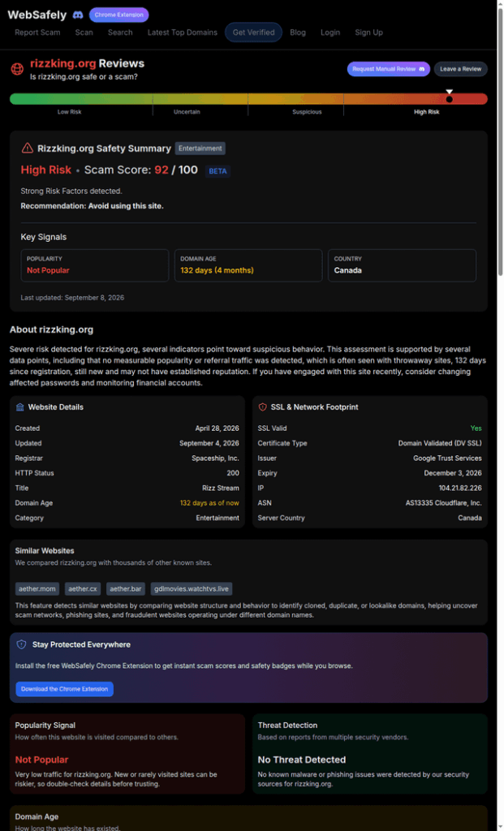This screenshot has width=504, height=831.
Task: Click Leave a Review button
Action: [x=460, y=69]
